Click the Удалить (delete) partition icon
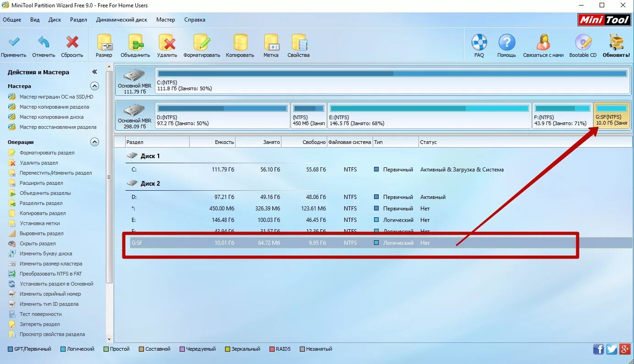 (167, 43)
